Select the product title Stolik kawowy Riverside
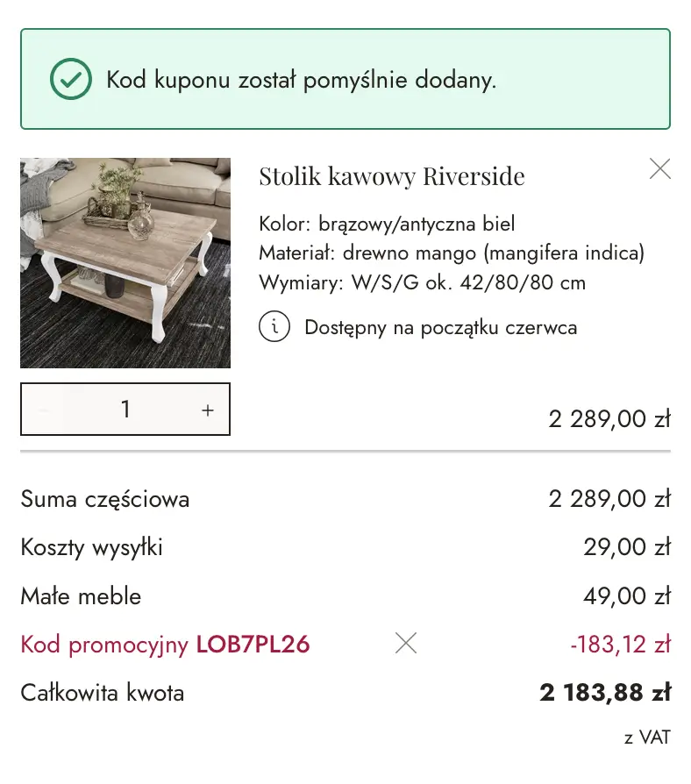The height and width of the screenshot is (784, 691). tap(392, 176)
